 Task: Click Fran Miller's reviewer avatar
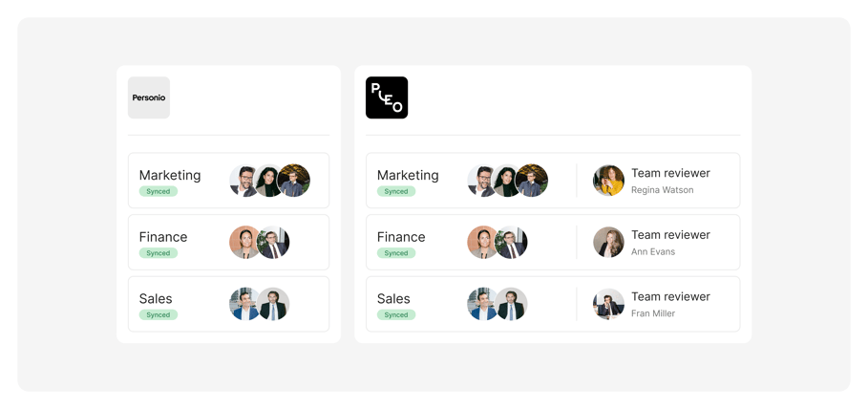[608, 304]
